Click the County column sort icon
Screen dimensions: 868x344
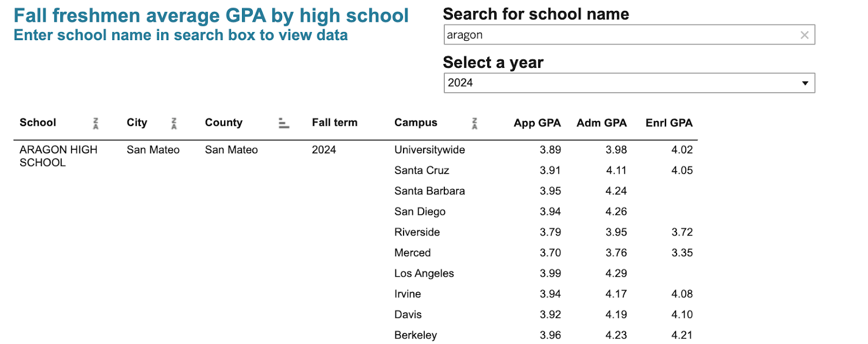[x=283, y=124]
